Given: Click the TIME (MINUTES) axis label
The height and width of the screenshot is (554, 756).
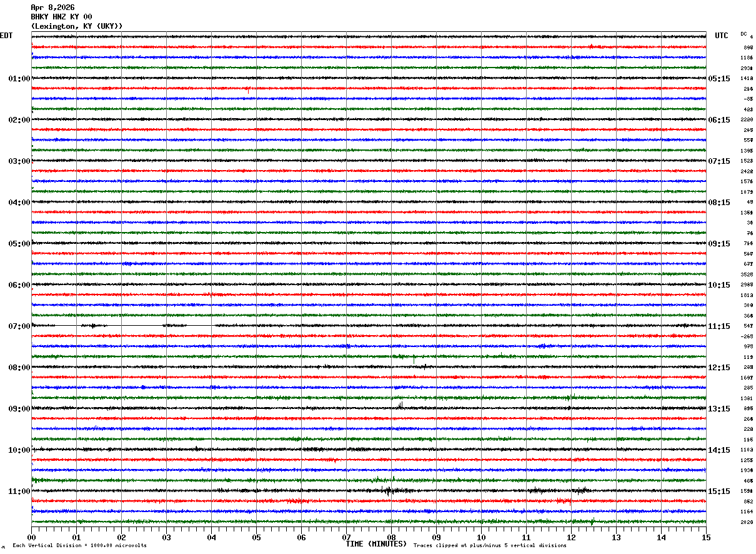Looking at the screenshot, I should pyautogui.click(x=376, y=544).
